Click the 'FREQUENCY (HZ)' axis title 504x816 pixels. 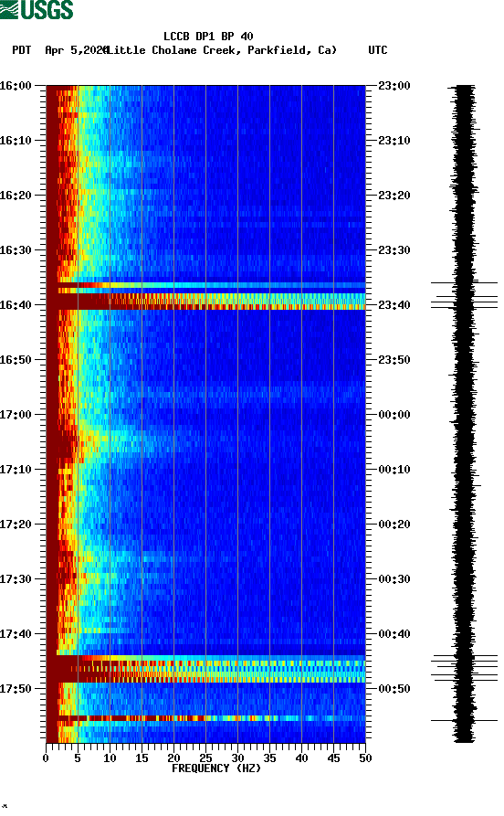216,768
